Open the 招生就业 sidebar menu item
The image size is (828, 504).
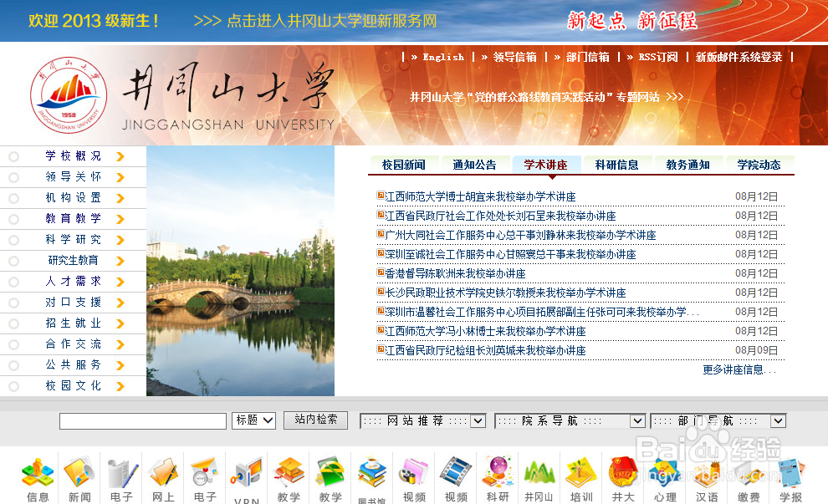click(73, 323)
